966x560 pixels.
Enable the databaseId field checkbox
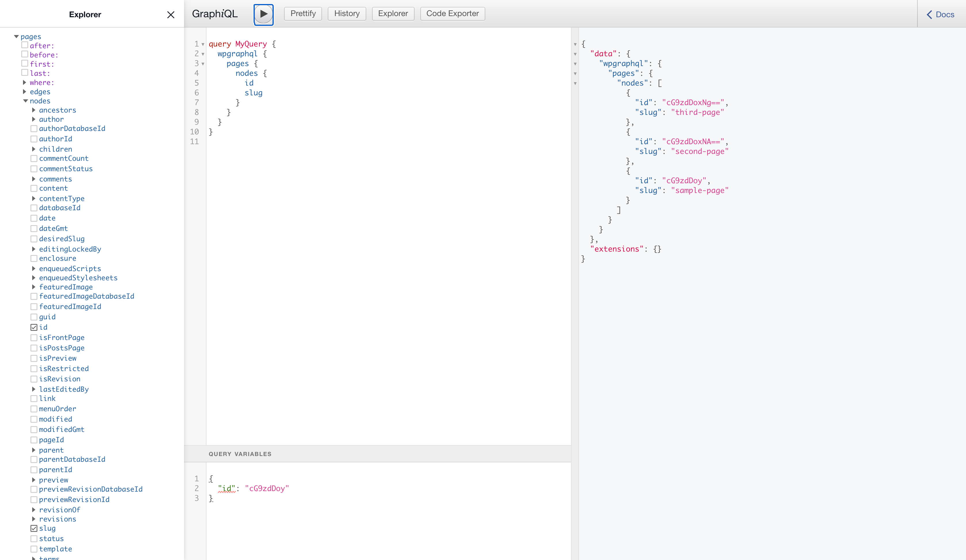pyautogui.click(x=34, y=208)
